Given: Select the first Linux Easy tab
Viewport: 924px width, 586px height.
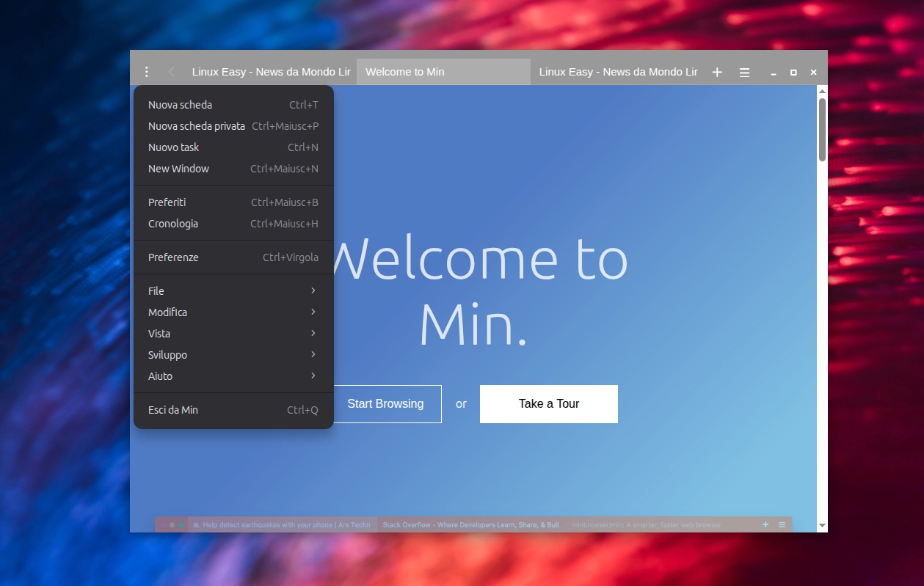Looking at the screenshot, I should coord(271,71).
